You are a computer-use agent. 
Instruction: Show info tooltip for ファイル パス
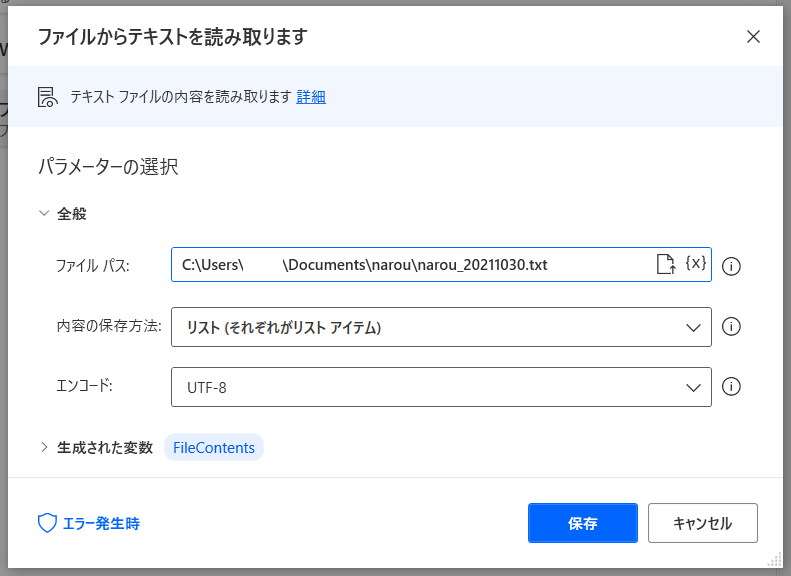(x=731, y=266)
